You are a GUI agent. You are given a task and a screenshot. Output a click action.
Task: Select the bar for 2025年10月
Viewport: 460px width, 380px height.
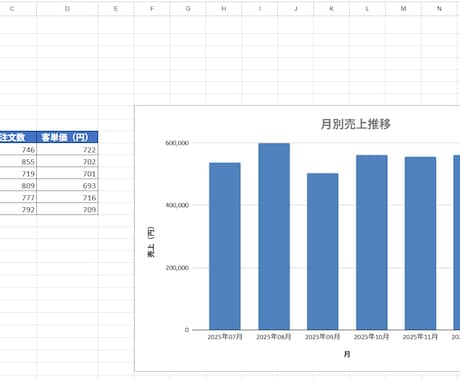(x=372, y=243)
